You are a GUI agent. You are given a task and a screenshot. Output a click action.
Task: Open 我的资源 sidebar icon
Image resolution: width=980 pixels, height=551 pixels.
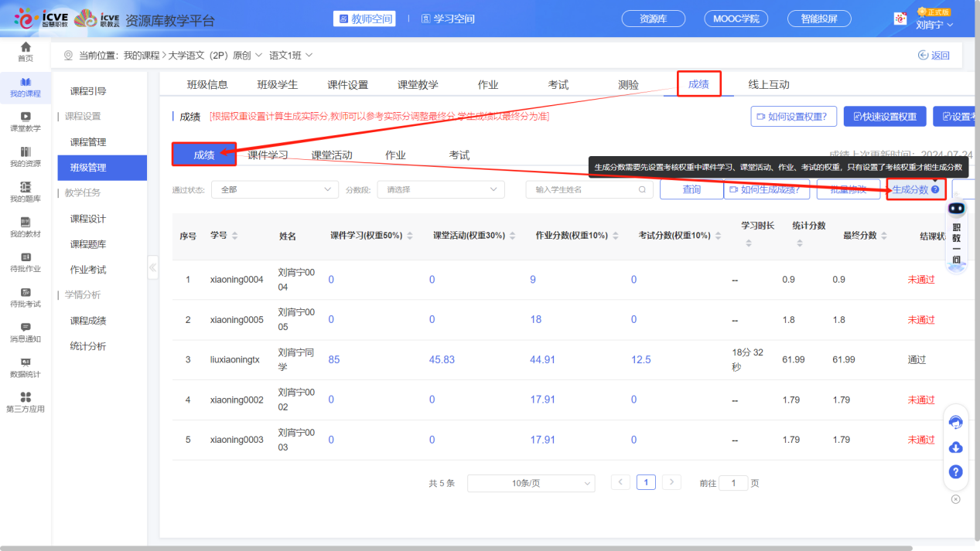26,152
